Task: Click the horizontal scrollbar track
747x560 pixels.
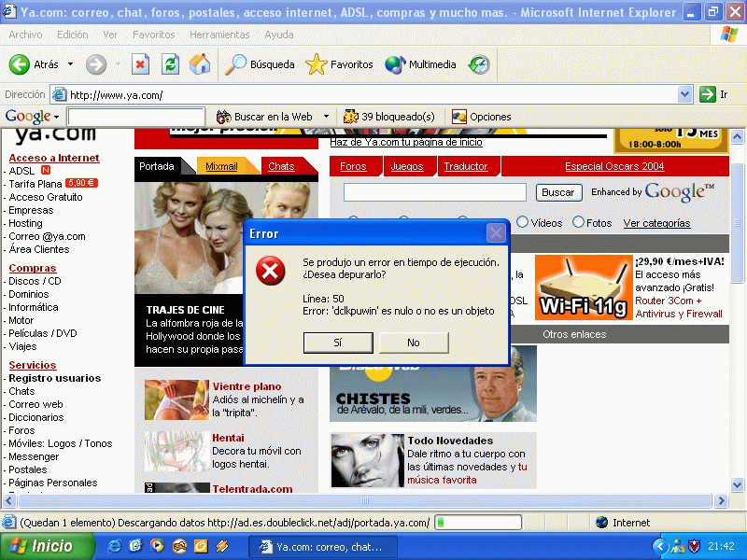Action: (365, 501)
